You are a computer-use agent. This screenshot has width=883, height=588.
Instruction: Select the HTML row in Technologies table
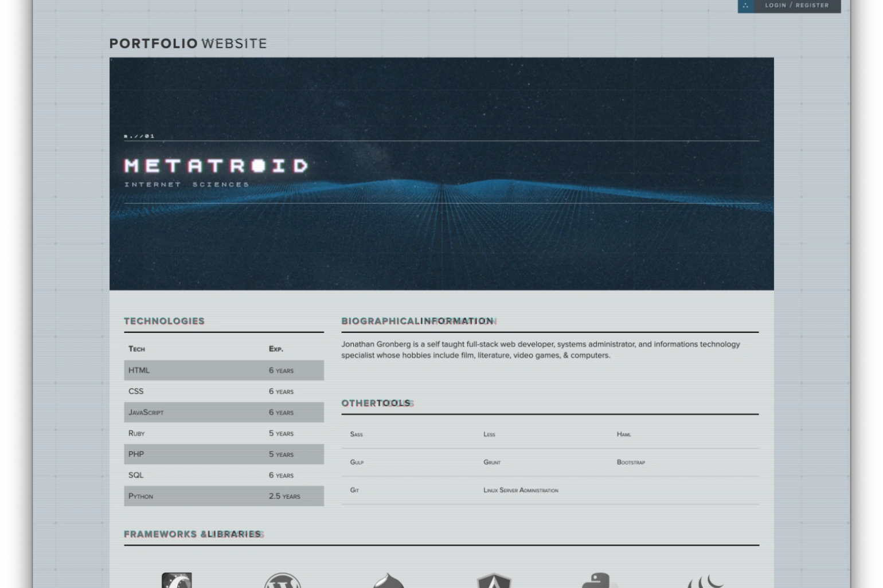pos(224,370)
